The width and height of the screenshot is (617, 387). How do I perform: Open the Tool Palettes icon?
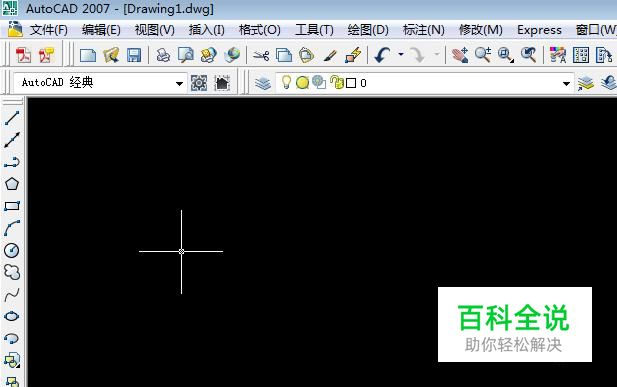click(604, 55)
